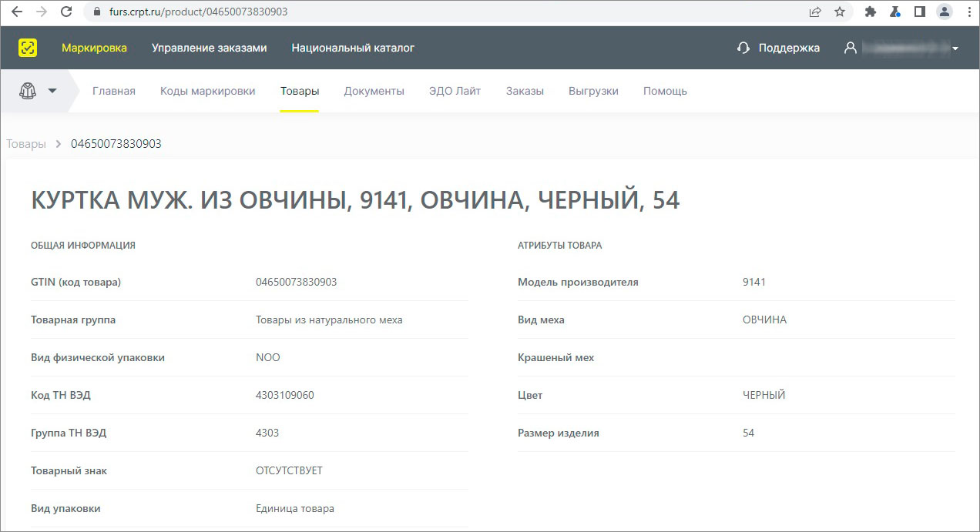Click the user account person icon
The height and width of the screenshot is (532, 980).
[x=851, y=48]
